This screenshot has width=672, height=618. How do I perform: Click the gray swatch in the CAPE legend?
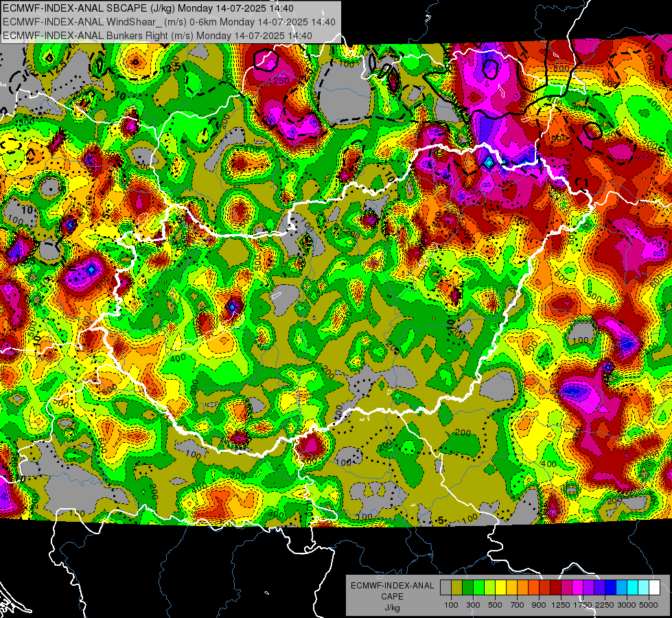[x=445, y=587]
